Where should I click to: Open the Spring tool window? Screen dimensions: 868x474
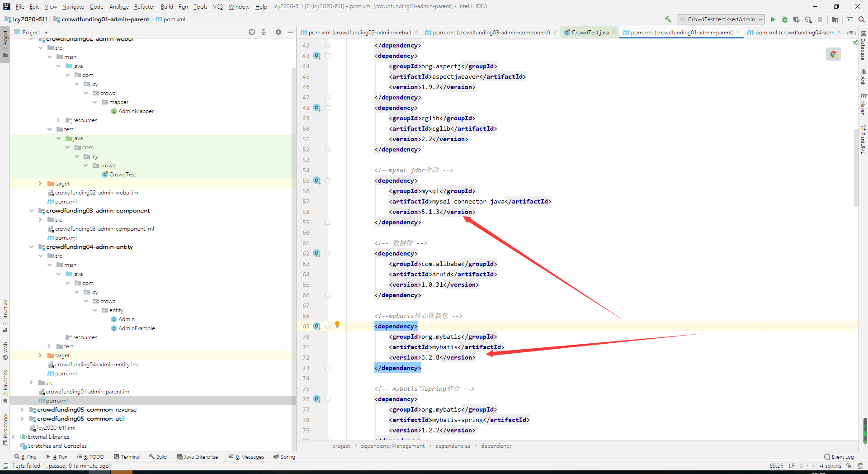point(284,457)
